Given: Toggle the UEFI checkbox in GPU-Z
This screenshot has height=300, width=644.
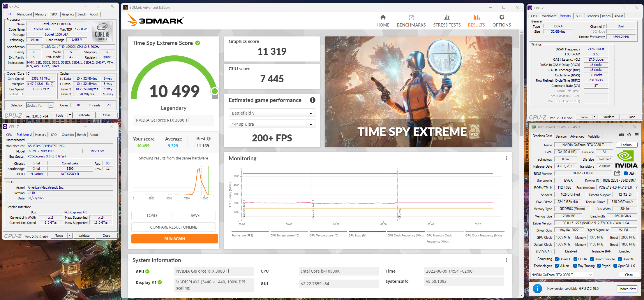Looking at the screenshot, I should (x=625, y=173).
